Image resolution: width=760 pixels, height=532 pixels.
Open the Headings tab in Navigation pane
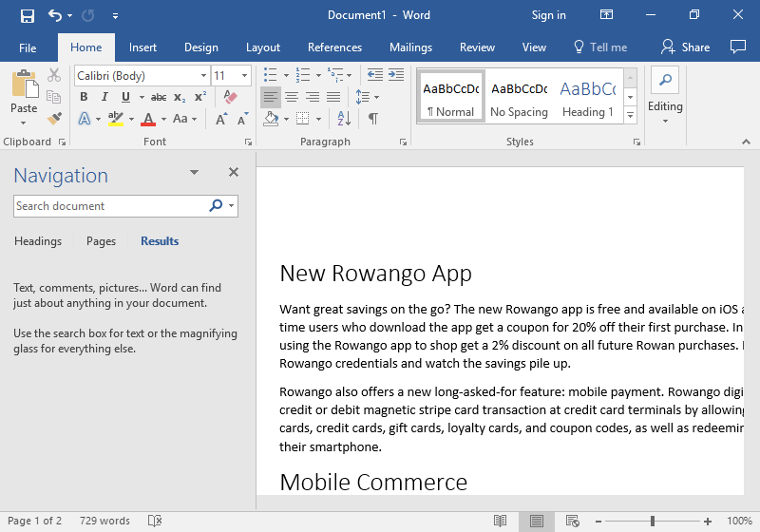tap(38, 241)
